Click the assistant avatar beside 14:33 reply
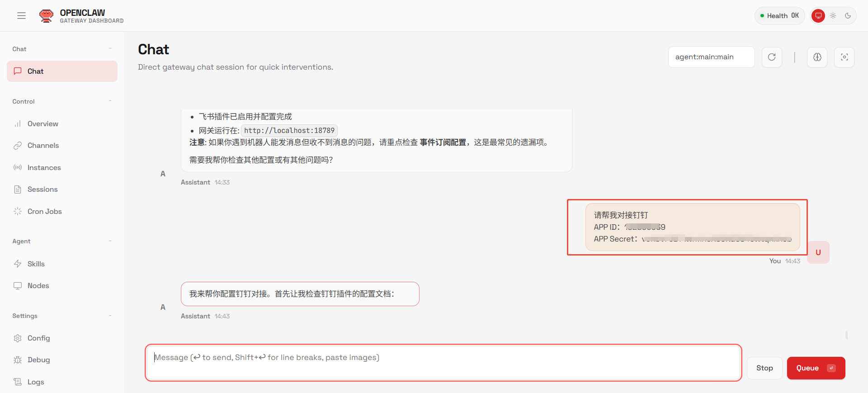Image resolution: width=868 pixels, height=393 pixels. click(163, 174)
